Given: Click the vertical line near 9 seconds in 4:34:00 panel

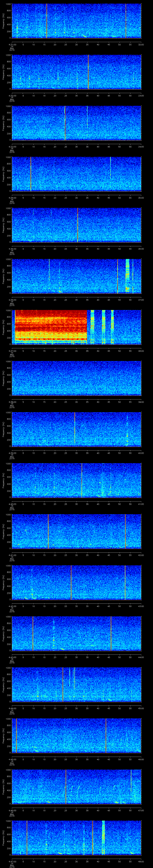Looking at the screenshot, I should pos(31,174).
